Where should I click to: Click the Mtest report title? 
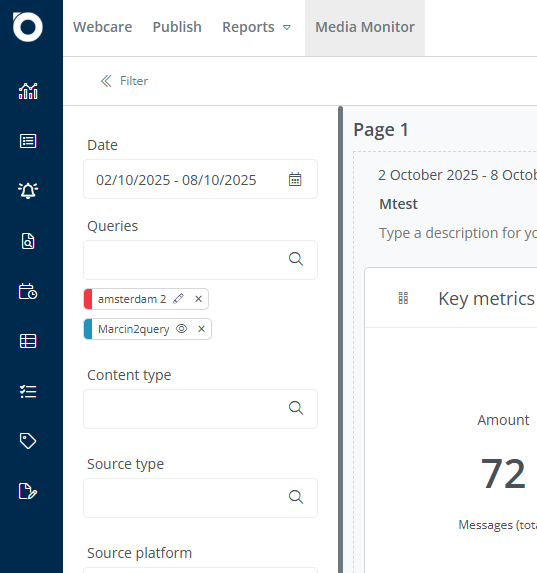click(398, 204)
